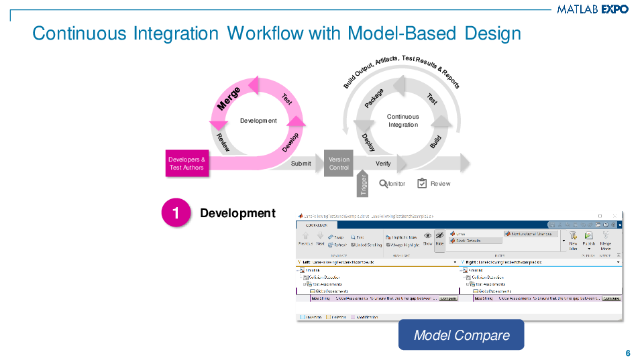Click the MATLAB EXPO logo
This screenshot has width=644, height=362.
click(592, 9)
